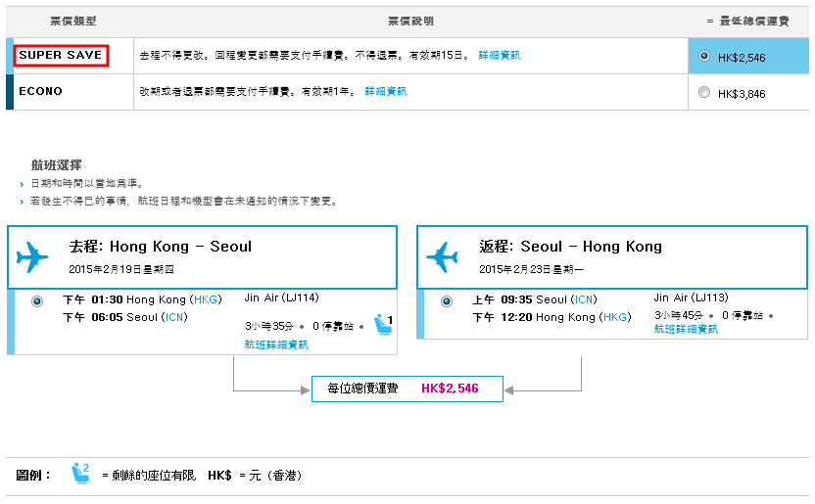Click the 去程: Hong Kong - Seoul header
Screen dimensions: 815x504
point(160,247)
